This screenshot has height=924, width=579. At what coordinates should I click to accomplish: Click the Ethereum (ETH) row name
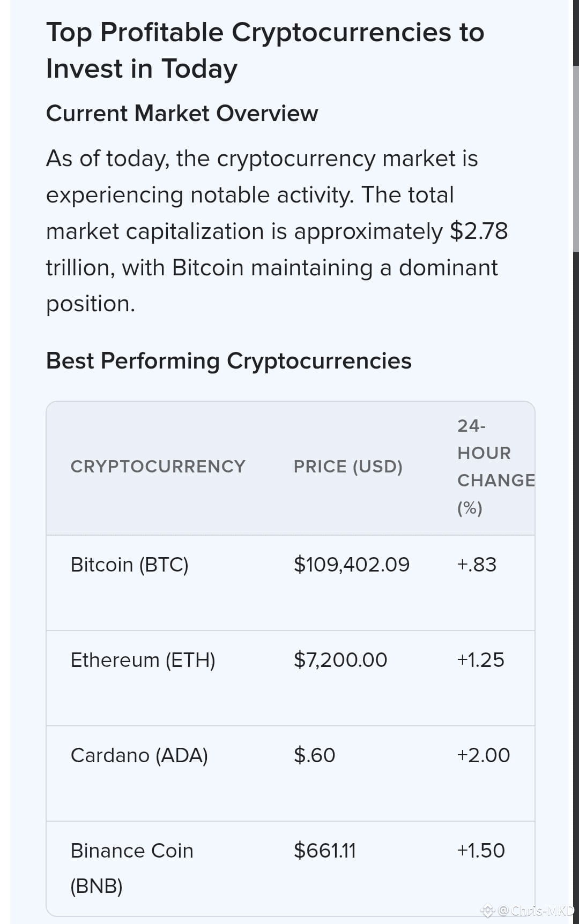(143, 660)
